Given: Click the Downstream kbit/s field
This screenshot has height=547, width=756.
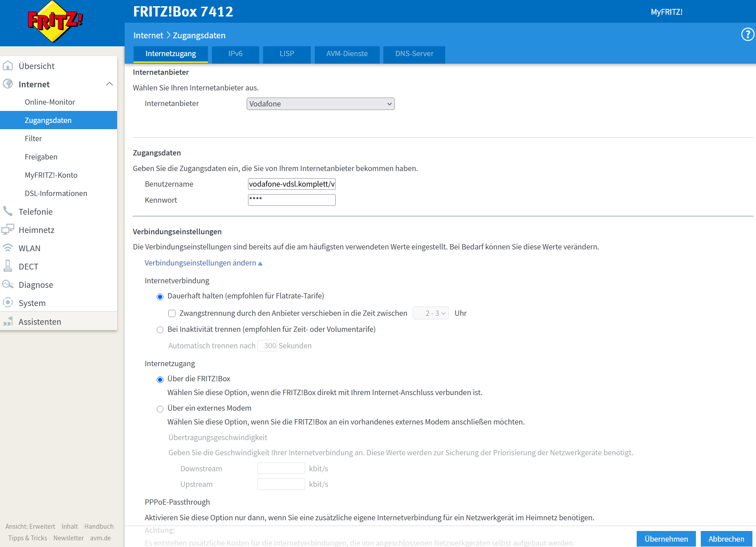Looking at the screenshot, I should point(281,468).
